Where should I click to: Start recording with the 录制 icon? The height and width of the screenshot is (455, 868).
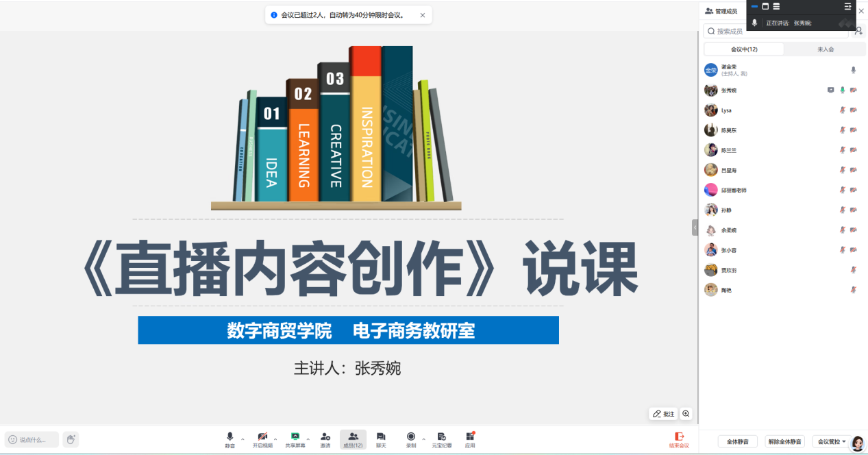click(x=410, y=436)
